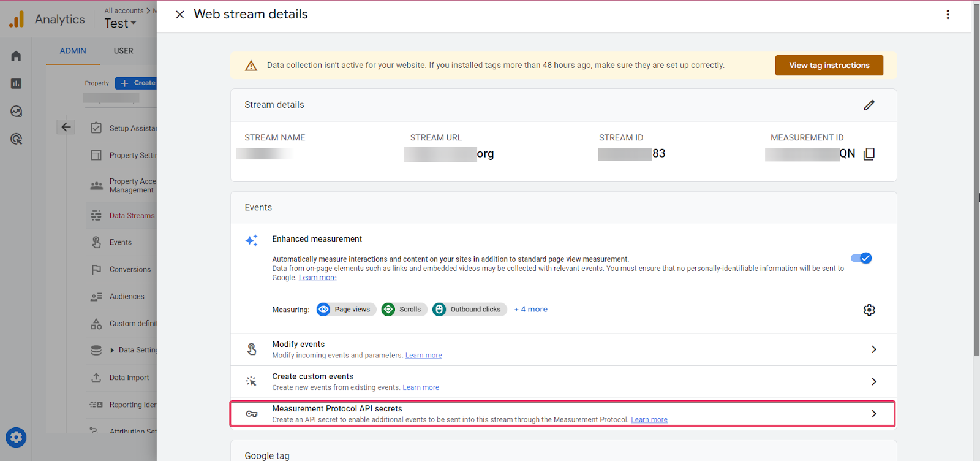Click the Admin gear icon
Viewport: 980px width, 461px height.
click(x=17, y=437)
